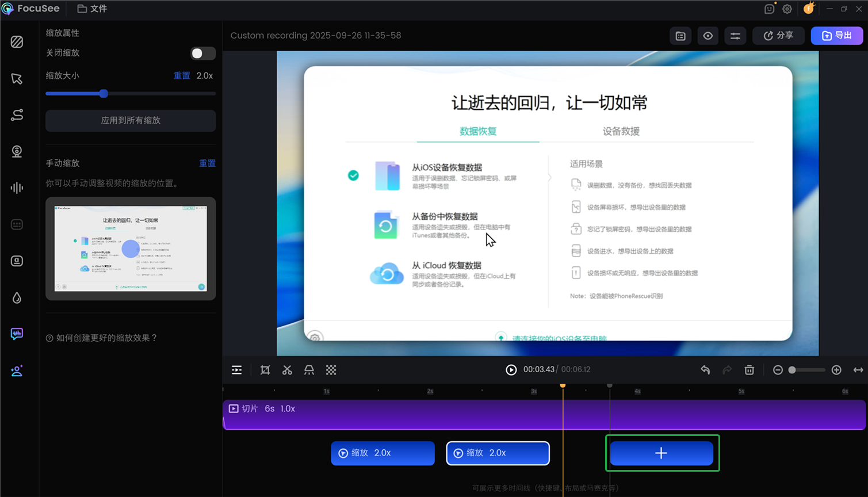The image size is (868, 497).
Task: Open the purple speech-bubble panel in the sidebar
Action: pos(17,334)
